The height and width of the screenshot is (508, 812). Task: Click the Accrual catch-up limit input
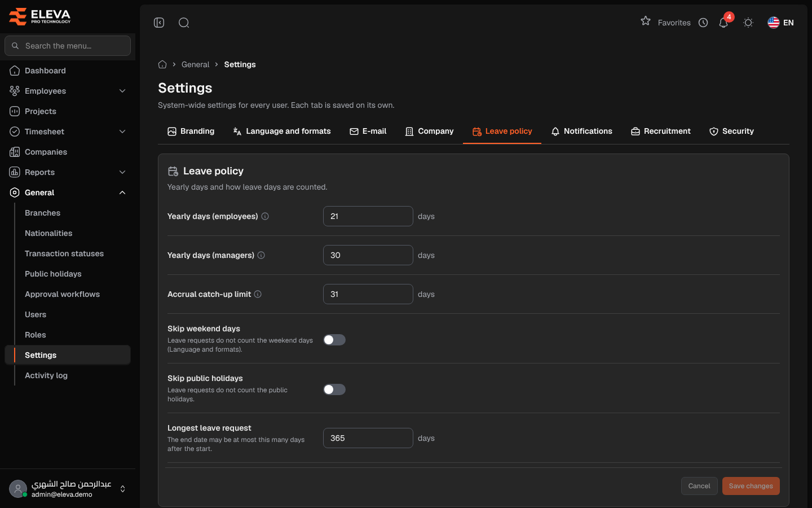(x=368, y=294)
